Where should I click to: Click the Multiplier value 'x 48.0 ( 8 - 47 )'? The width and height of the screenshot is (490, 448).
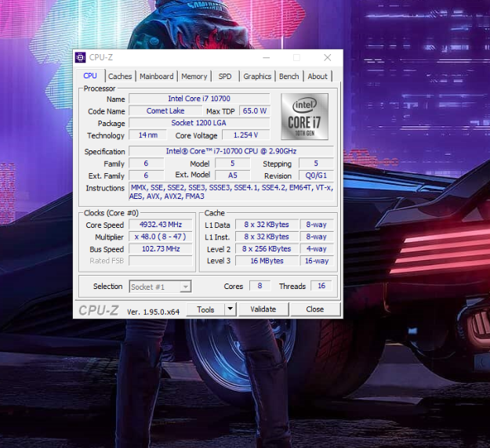coord(161,237)
